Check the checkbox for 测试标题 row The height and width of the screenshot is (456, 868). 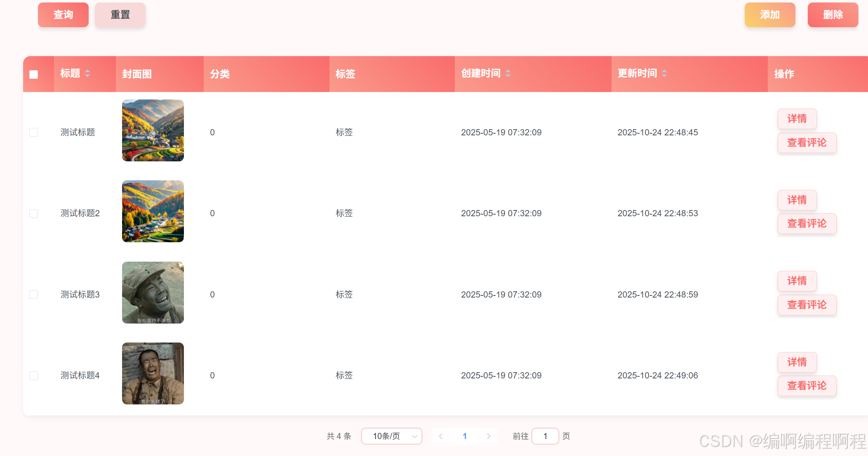[34, 132]
